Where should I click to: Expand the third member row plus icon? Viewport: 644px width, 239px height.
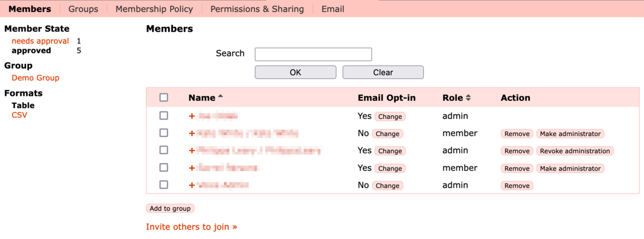pos(192,151)
